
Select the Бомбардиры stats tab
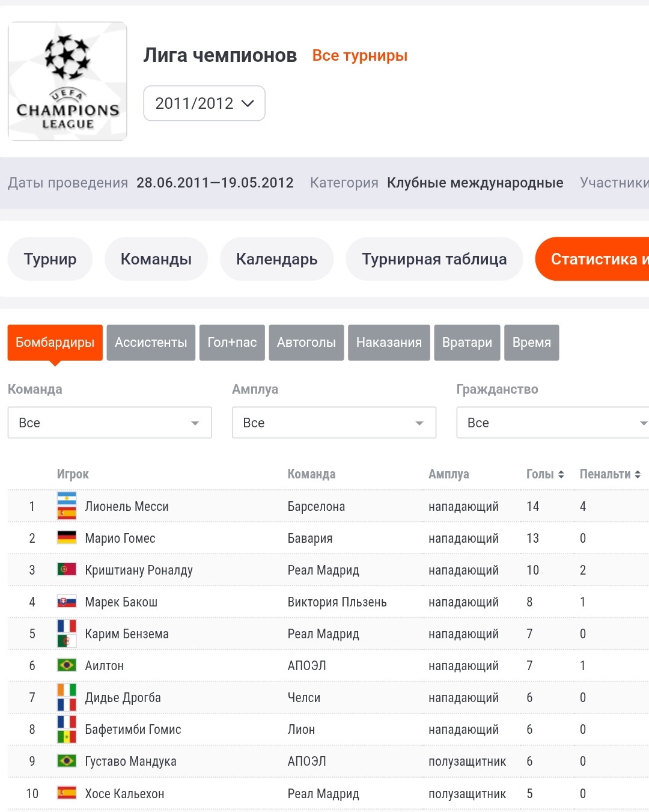[55, 343]
